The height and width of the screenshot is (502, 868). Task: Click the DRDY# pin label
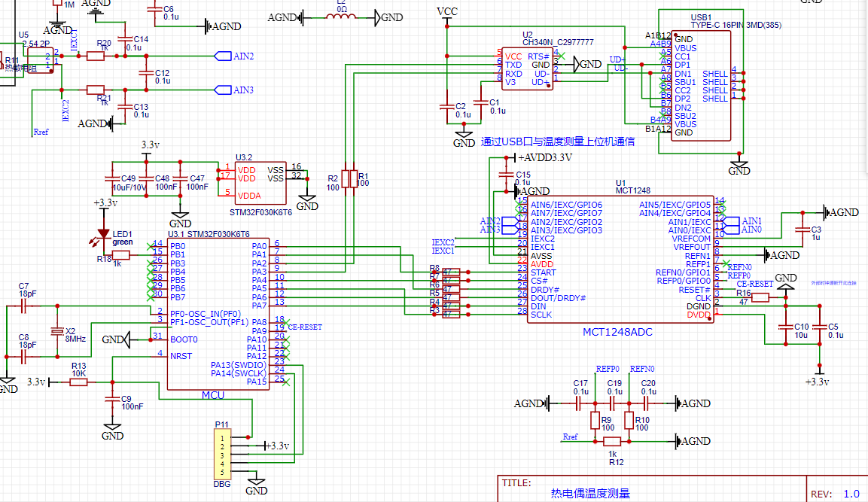pos(545,290)
